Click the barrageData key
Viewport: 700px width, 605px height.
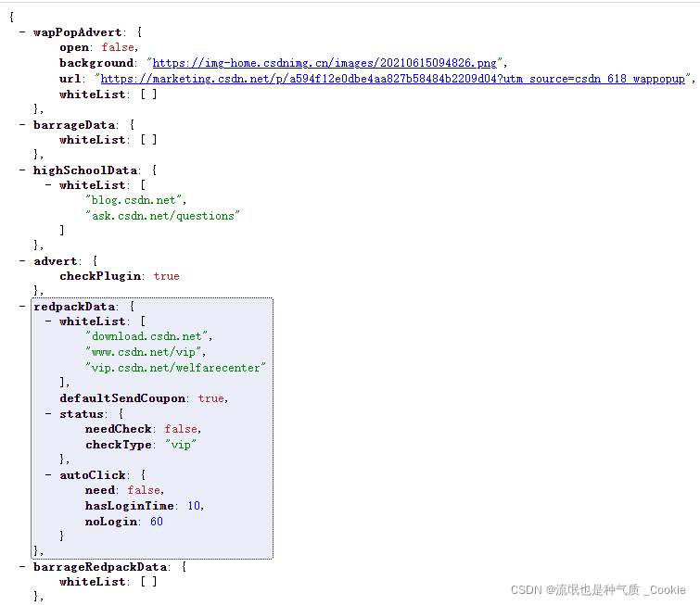click(73, 124)
